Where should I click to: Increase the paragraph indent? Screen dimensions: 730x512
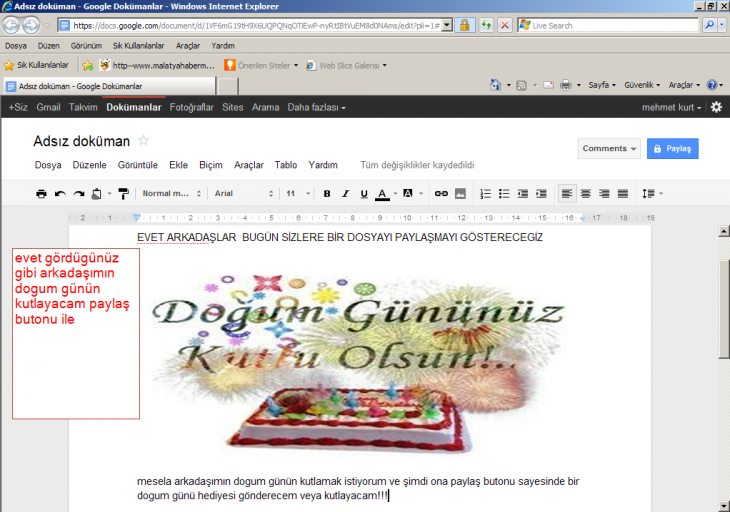click(x=541, y=194)
